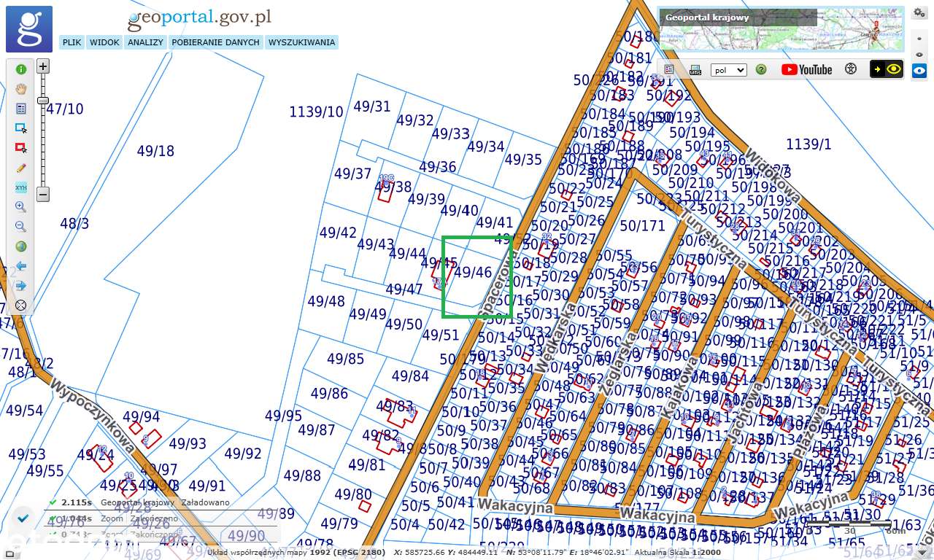
Task: Open the ANALIZY menu
Action: [145, 42]
